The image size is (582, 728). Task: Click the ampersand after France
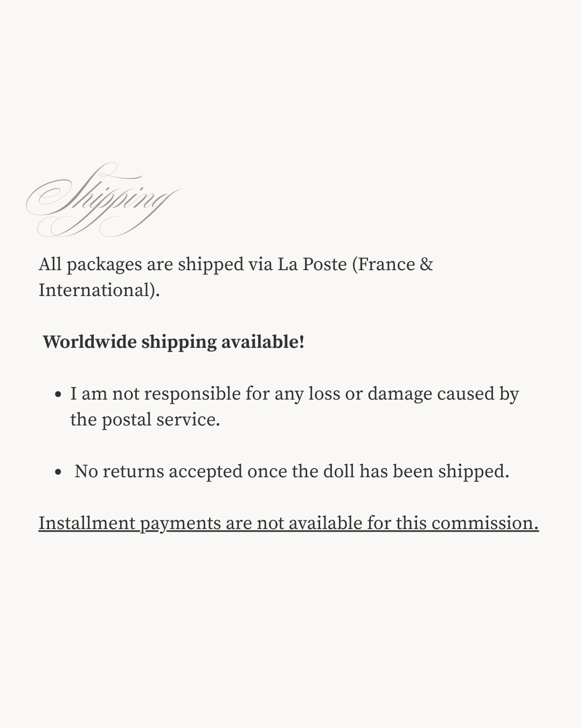pyautogui.click(x=426, y=264)
